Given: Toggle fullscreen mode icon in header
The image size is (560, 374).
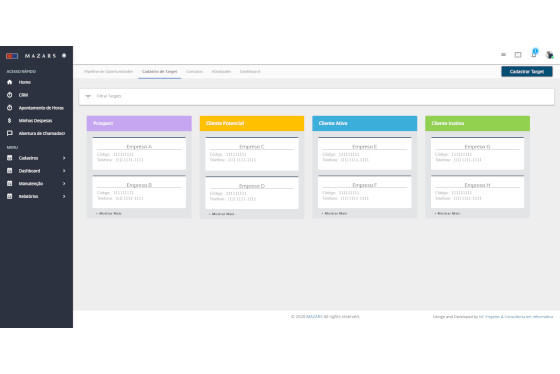Looking at the screenshot, I should click(x=518, y=55).
